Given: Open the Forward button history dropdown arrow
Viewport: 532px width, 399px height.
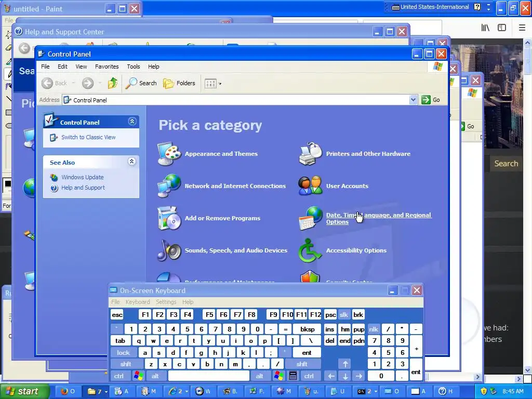Looking at the screenshot, I should (x=100, y=83).
